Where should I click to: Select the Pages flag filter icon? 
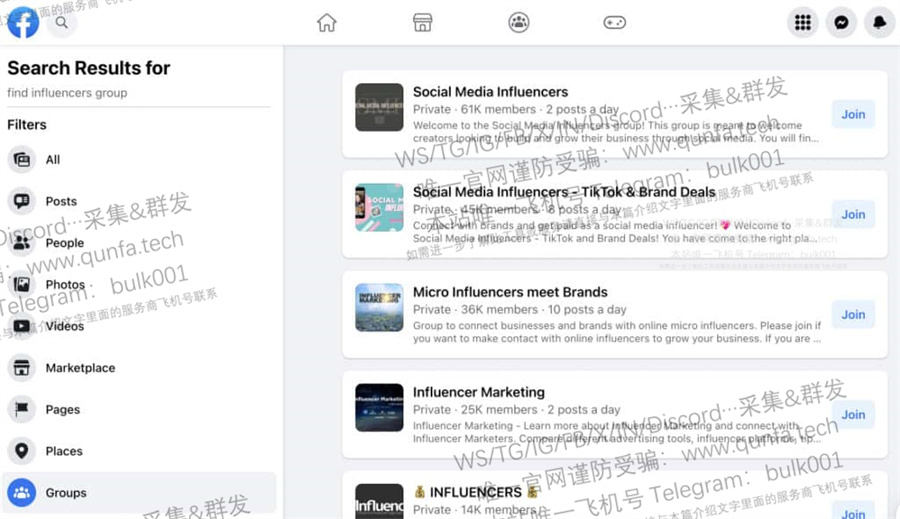(x=22, y=409)
